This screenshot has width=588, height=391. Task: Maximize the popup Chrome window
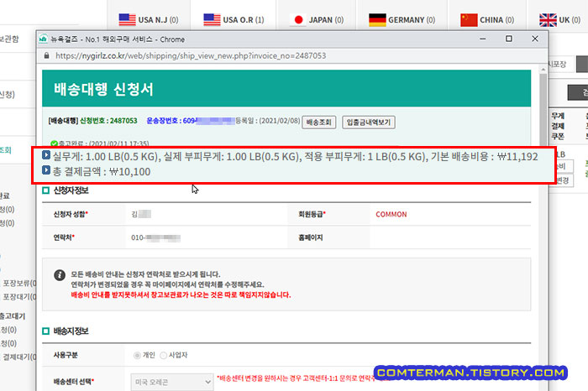click(x=509, y=39)
